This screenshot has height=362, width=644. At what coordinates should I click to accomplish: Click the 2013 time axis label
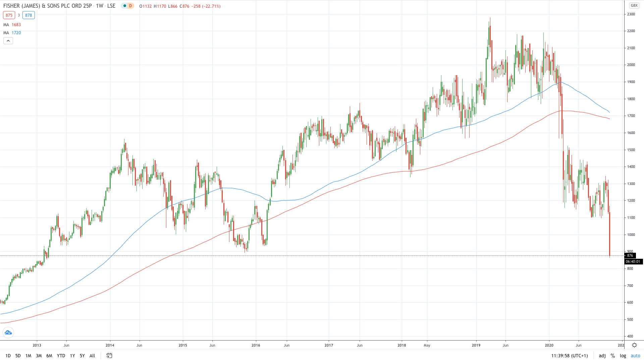[x=37, y=345]
